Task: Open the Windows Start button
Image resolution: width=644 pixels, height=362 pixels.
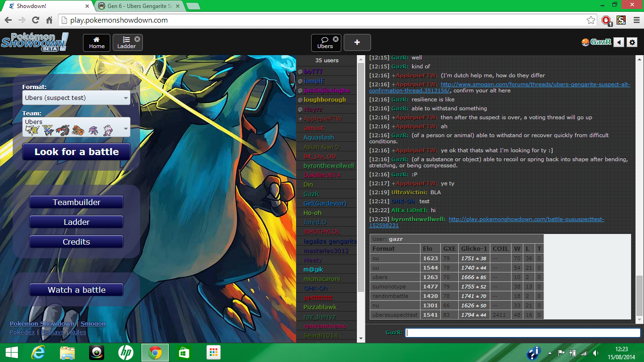Action: tap(11, 353)
